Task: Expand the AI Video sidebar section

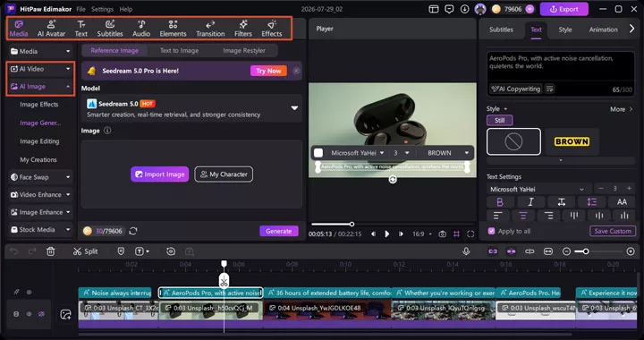Action: (40, 69)
